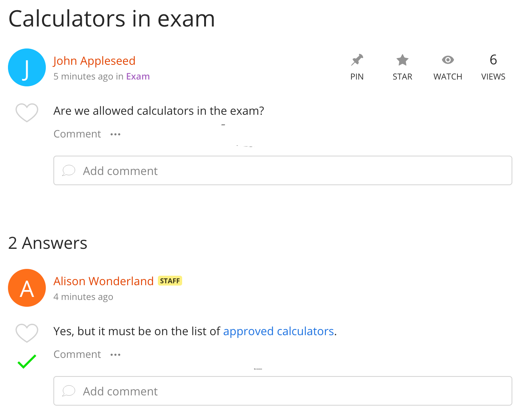Viewport: 529px width, 420px height.
Task: Open more options menu under Alison's answer
Action: tap(115, 355)
